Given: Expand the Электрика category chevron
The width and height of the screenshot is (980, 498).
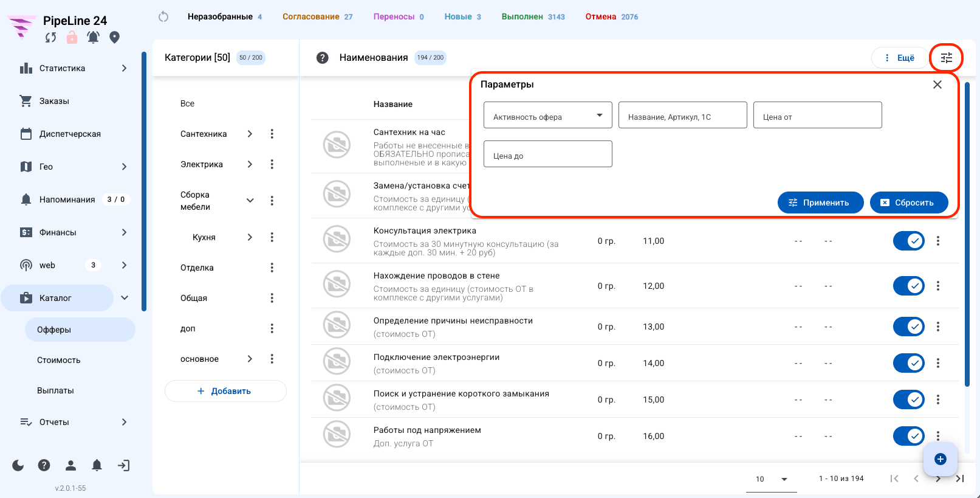Looking at the screenshot, I should pos(250,164).
